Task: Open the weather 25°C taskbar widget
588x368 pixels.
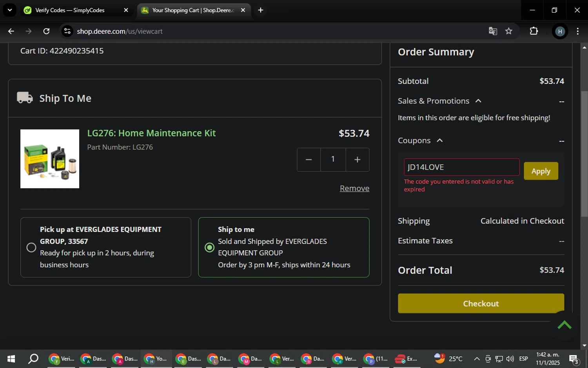Action: [448, 359]
